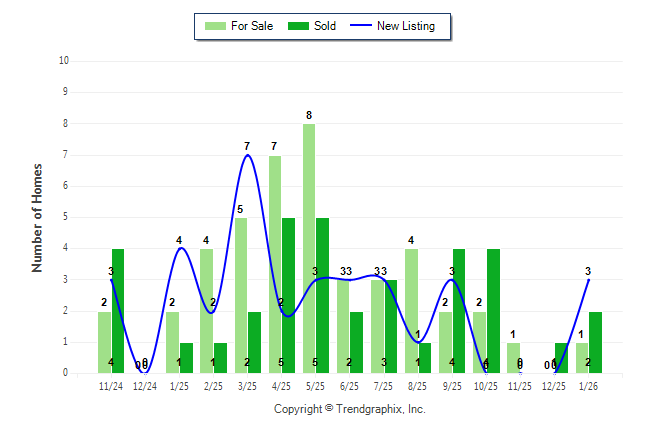Click the Trendgraphix copyright text
This screenshot has height=434, width=646.
pyautogui.click(x=349, y=409)
